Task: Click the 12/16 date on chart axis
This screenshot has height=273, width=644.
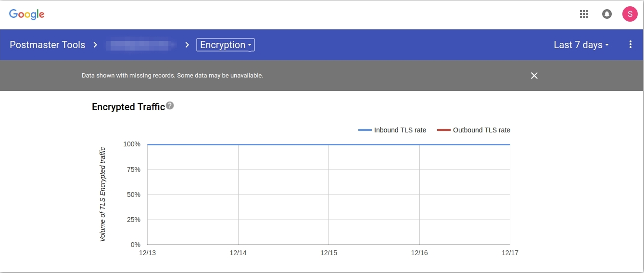Action: (419, 252)
